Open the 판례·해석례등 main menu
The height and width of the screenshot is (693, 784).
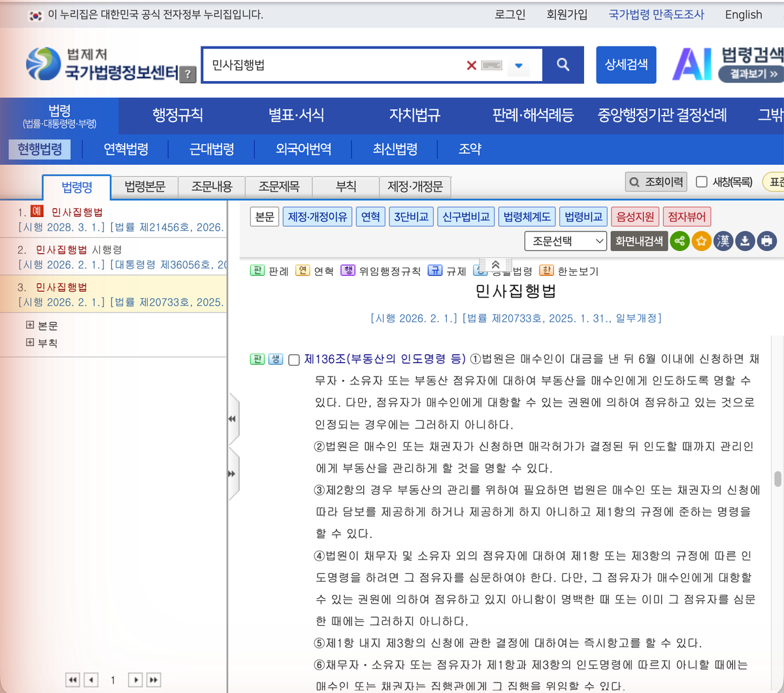[x=533, y=116]
